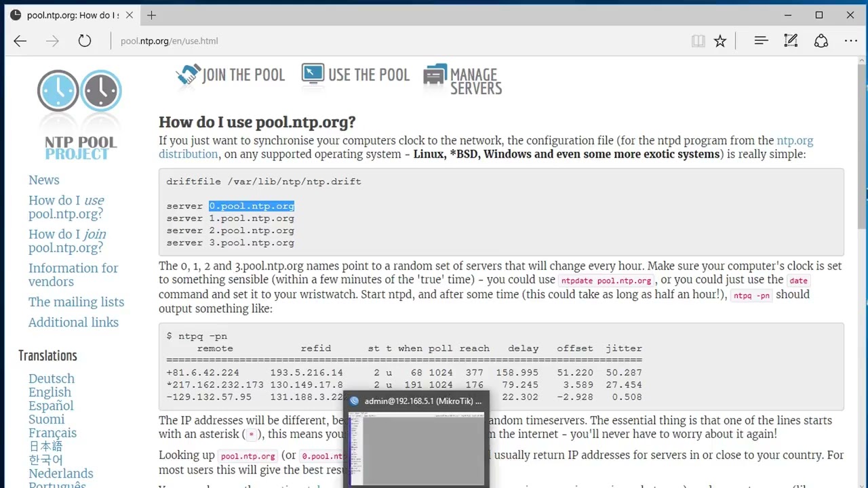Click the Translations sidebar heading

click(x=48, y=356)
